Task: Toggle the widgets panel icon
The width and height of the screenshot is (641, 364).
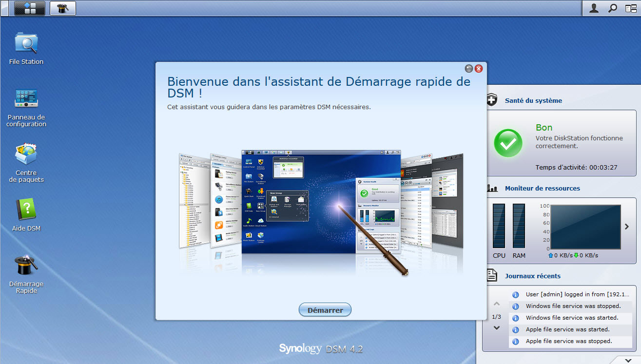Action: [631, 8]
